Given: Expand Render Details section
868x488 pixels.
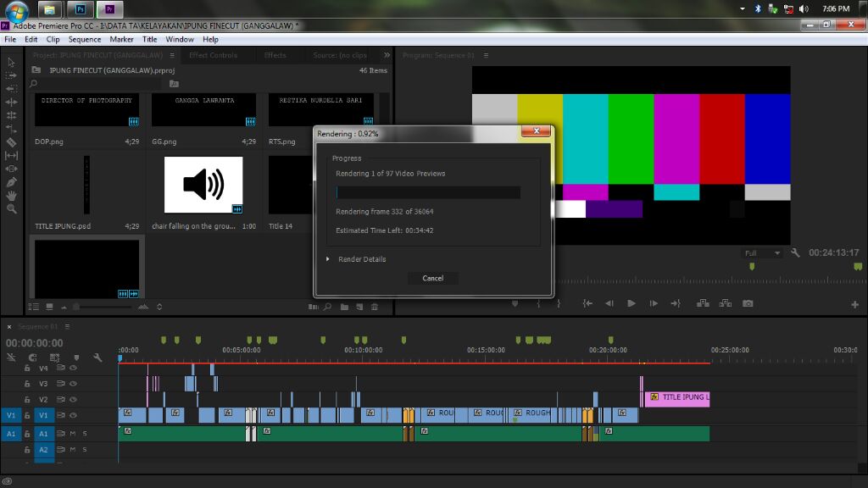Looking at the screenshot, I should coord(328,259).
